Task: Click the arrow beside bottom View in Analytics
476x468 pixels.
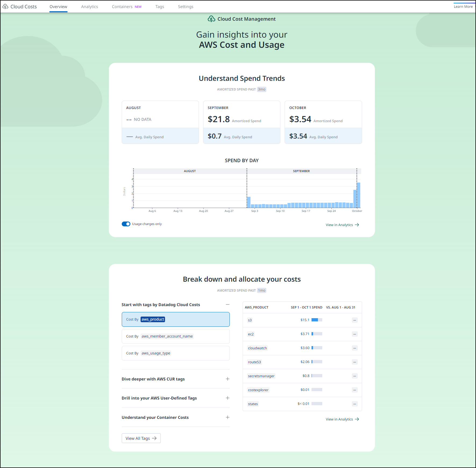Action: [x=357, y=419]
